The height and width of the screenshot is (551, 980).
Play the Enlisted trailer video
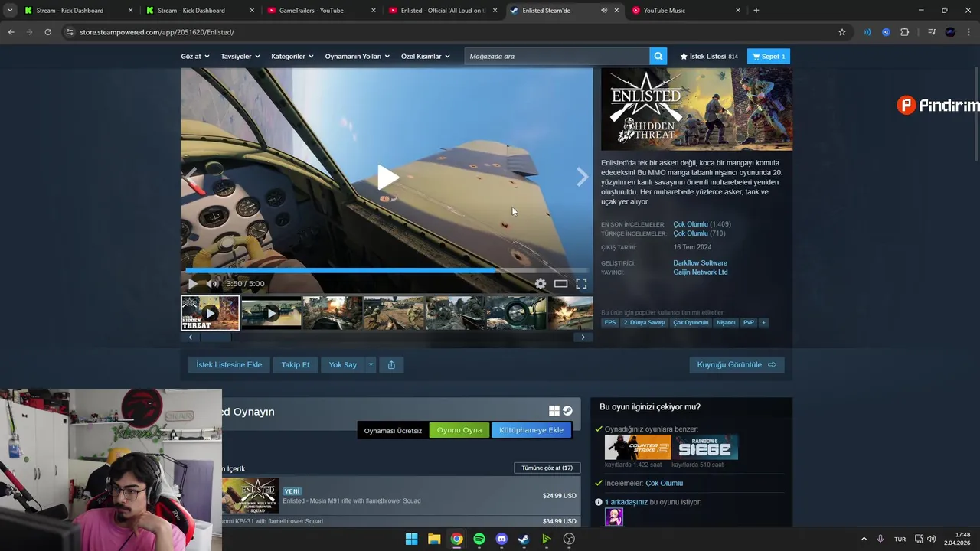tap(387, 178)
